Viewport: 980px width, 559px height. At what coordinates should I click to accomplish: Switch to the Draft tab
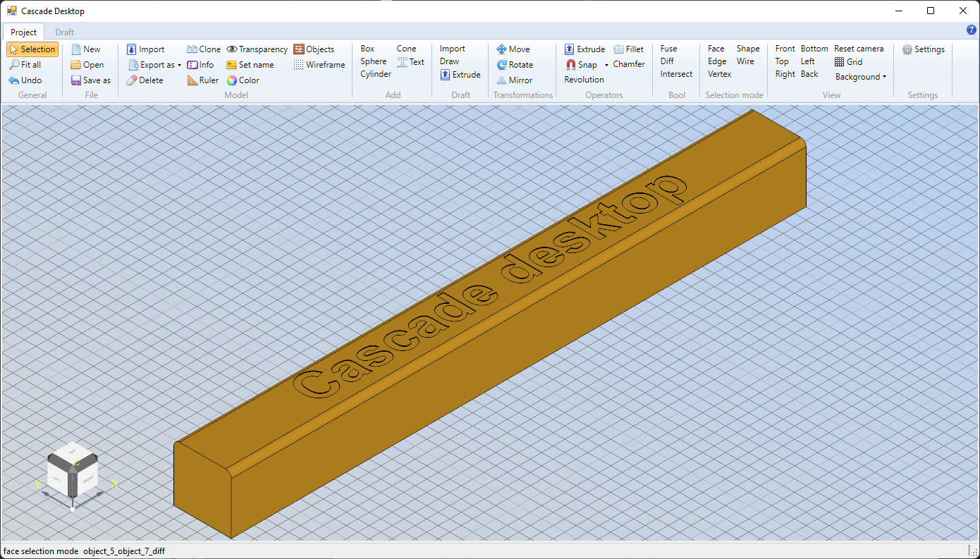pyautogui.click(x=65, y=32)
